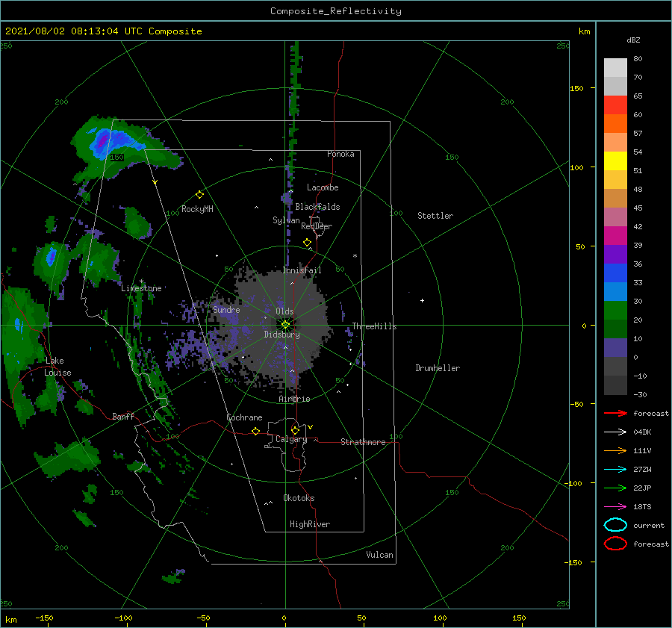This screenshot has width=672, height=628.
Task: Click the Limestone label
Action: [x=141, y=288]
